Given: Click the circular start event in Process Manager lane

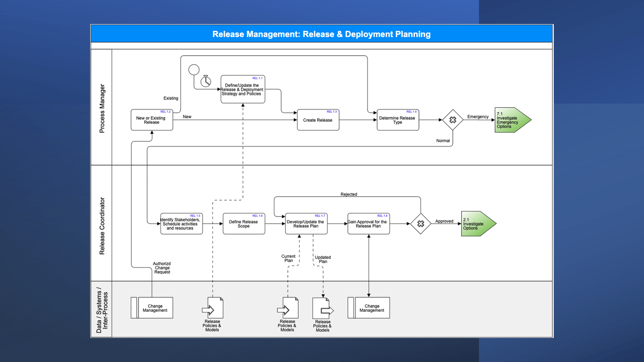Looking at the screenshot, I should (194, 70).
